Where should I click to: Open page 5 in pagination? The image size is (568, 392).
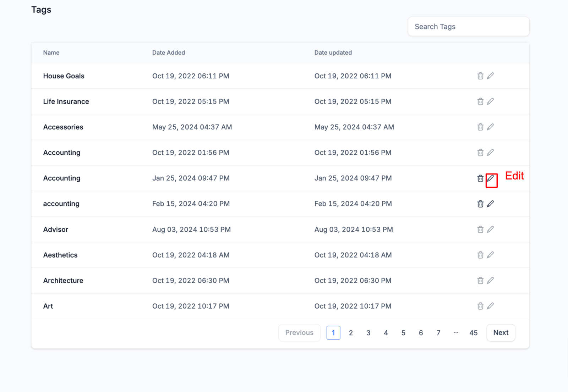coord(403,333)
